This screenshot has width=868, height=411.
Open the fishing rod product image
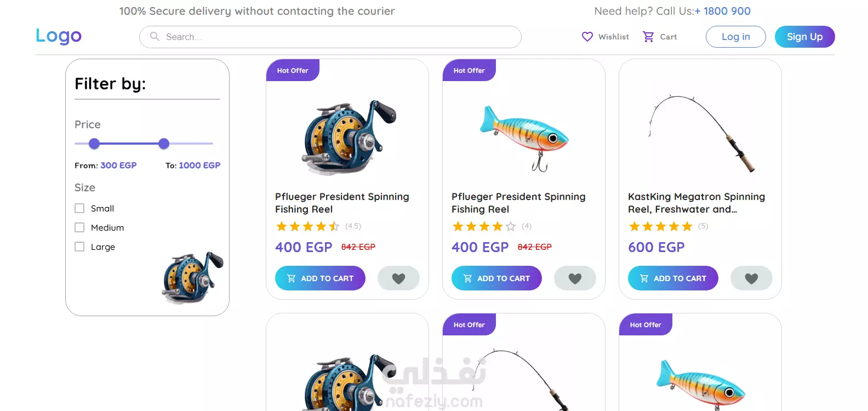(700, 133)
